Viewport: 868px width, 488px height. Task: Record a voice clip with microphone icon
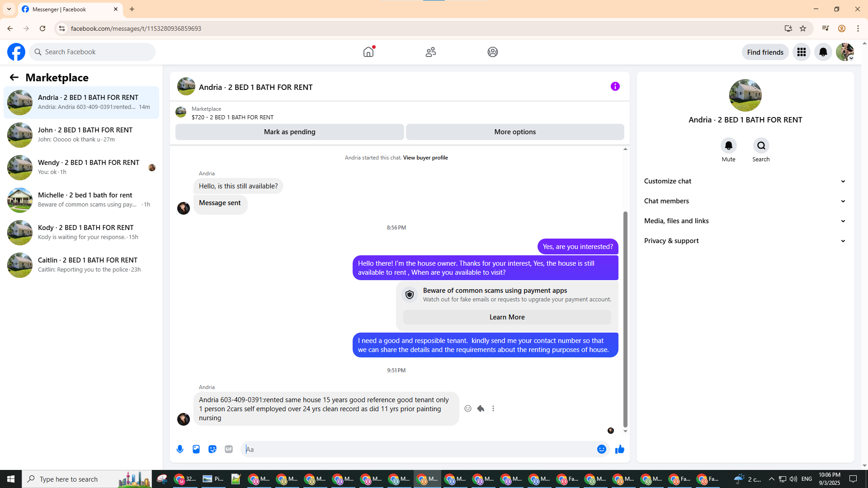[x=180, y=449]
